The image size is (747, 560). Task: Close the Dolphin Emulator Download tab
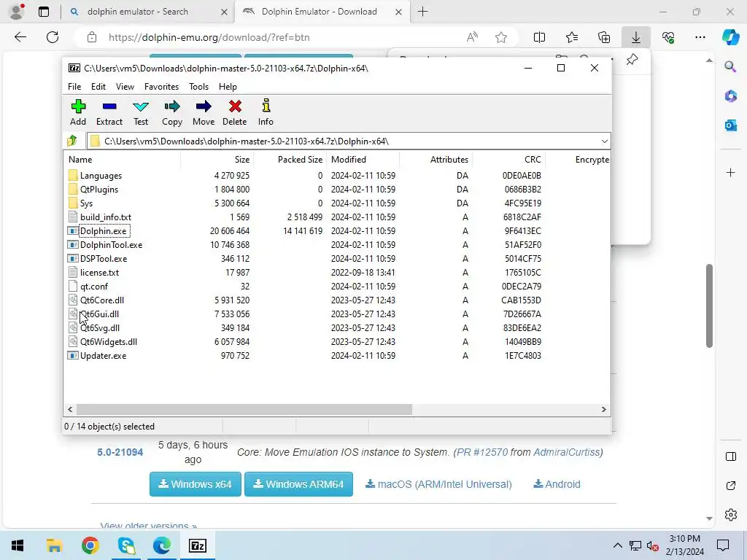point(399,12)
